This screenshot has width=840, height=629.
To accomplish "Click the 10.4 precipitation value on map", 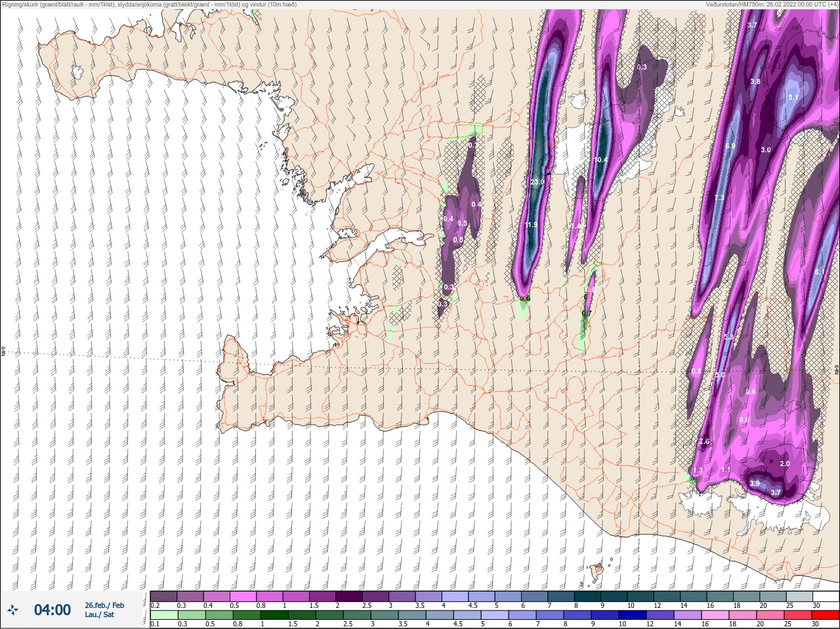I will tap(600, 160).
